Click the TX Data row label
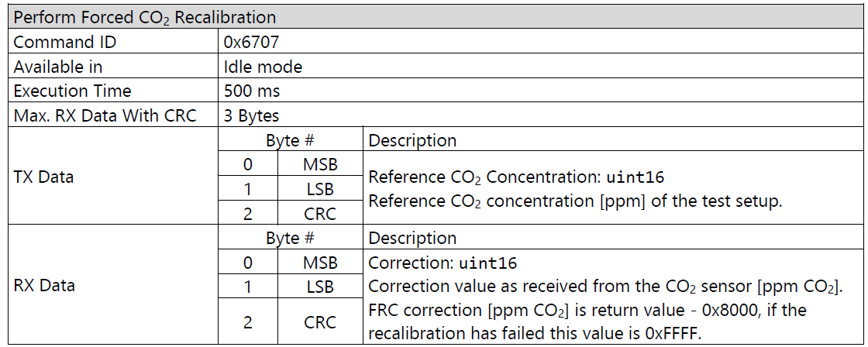 tap(43, 177)
